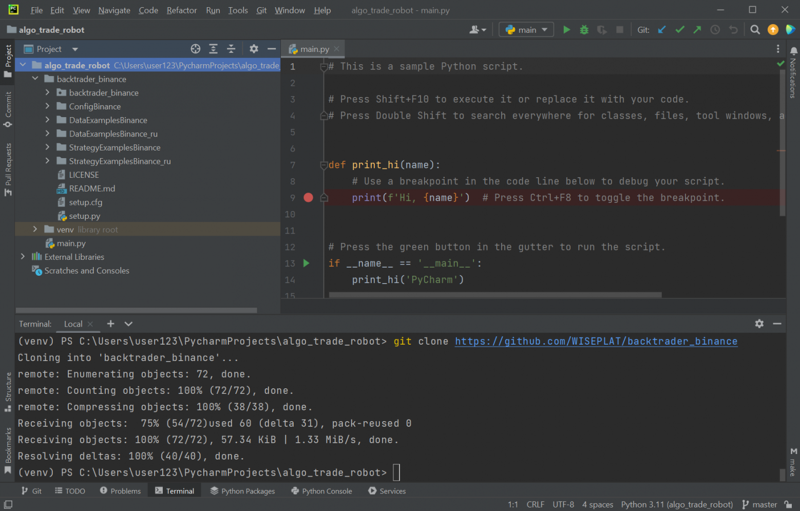800x511 pixels.
Task: Open the Navigate menu
Action: pyautogui.click(x=114, y=10)
